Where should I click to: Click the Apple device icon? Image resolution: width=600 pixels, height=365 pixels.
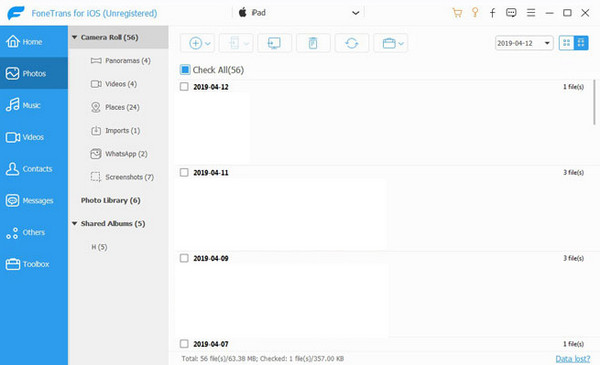243,13
